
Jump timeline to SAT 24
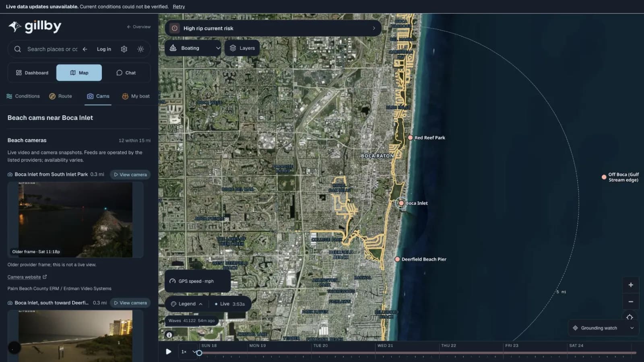point(576,346)
